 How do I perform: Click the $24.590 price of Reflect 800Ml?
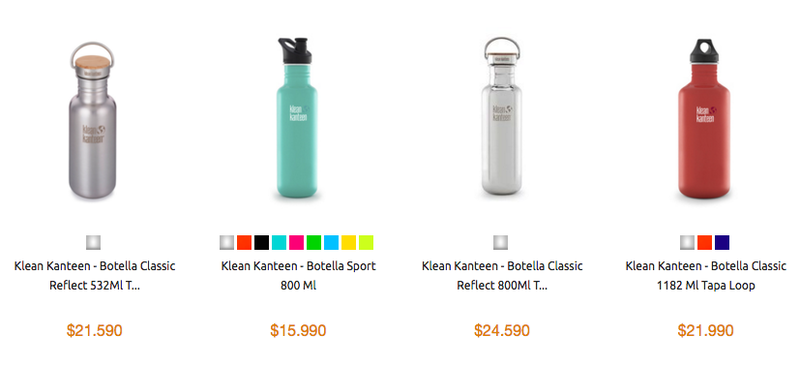pyautogui.click(x=502, y=330)
